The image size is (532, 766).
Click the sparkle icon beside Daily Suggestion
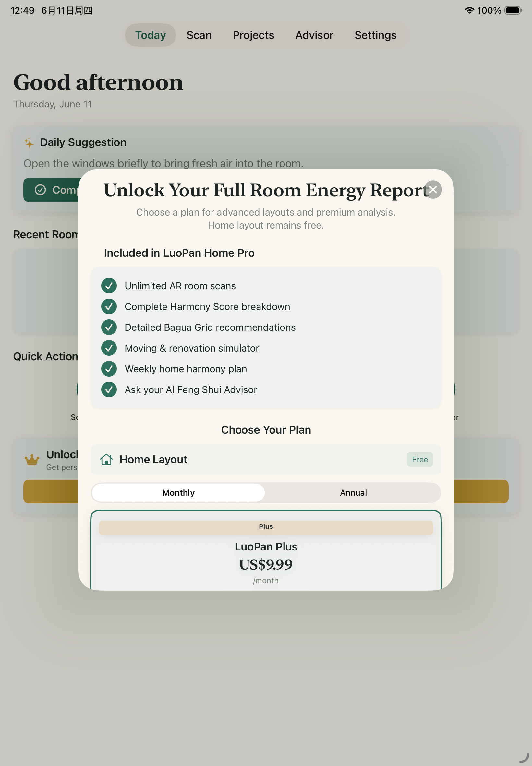tap(29, 142)
